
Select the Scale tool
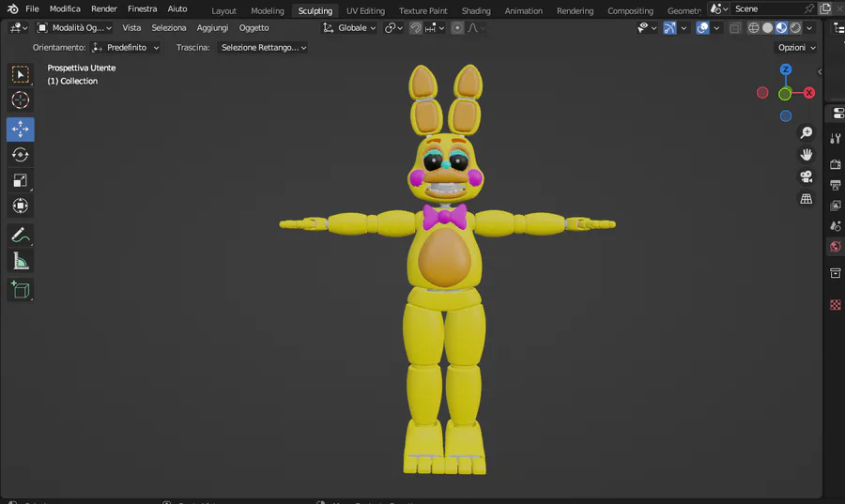[21, 181]
